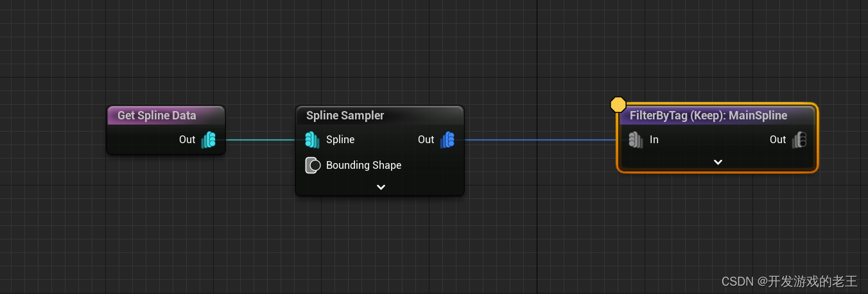
Task: Click the yellow debug marker on FilterByTag node
Action: [x=618, y=104]
